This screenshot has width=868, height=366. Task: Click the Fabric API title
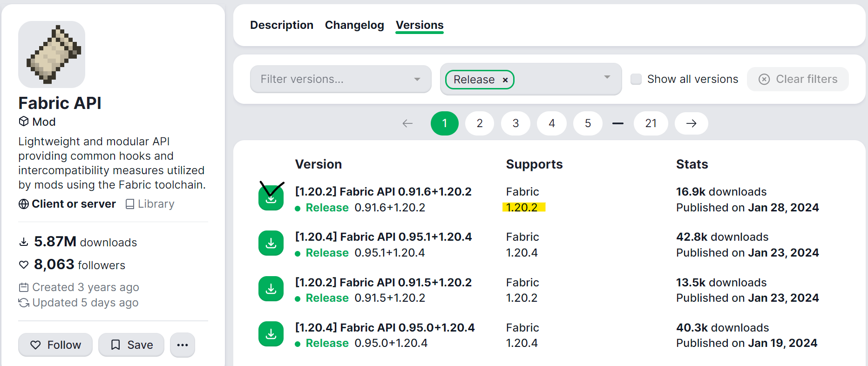60,103
